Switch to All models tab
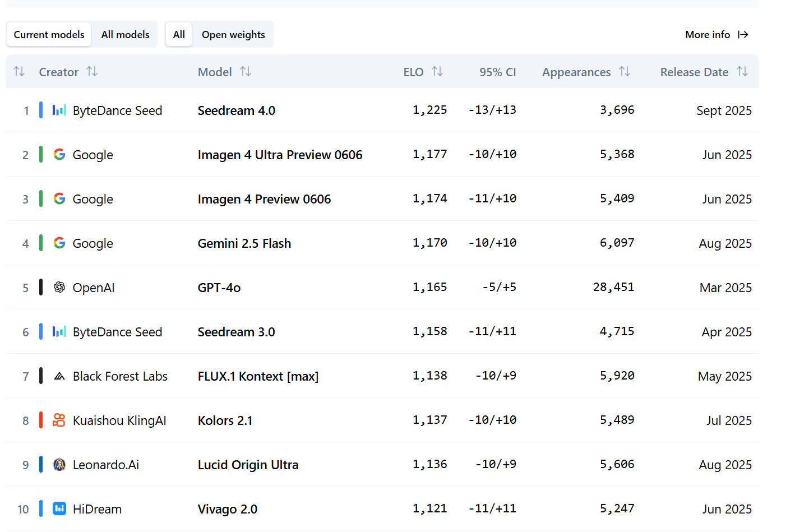The height and width of the screenshot is (532, 795). 126,35
